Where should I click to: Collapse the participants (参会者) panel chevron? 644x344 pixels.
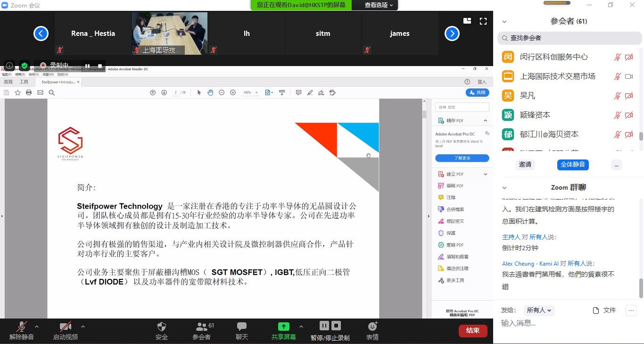(x=504, y=22)
